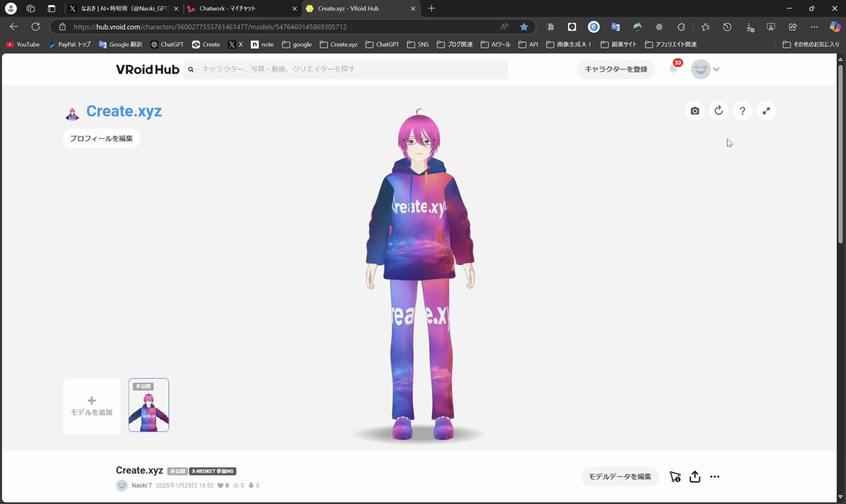Image resolution: width=846 pixels, height=504 pixels.
Task: Open the browser profile icon
Action: 11,8
